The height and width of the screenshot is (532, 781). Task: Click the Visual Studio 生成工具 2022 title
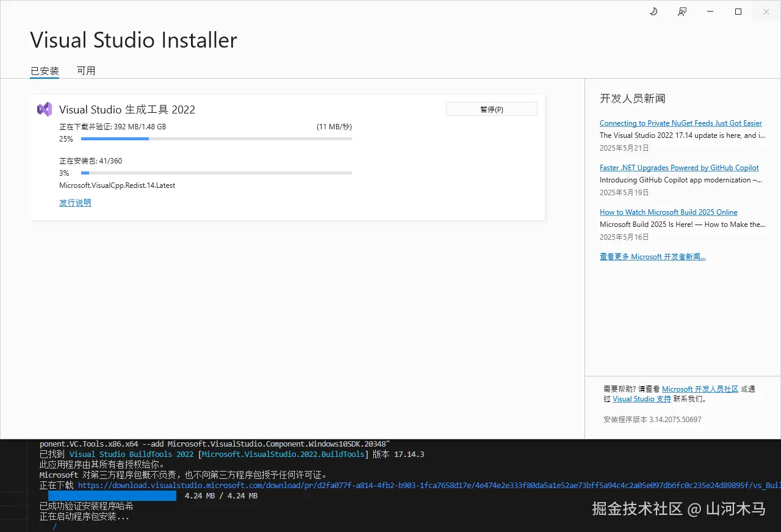tap(127, 110)
